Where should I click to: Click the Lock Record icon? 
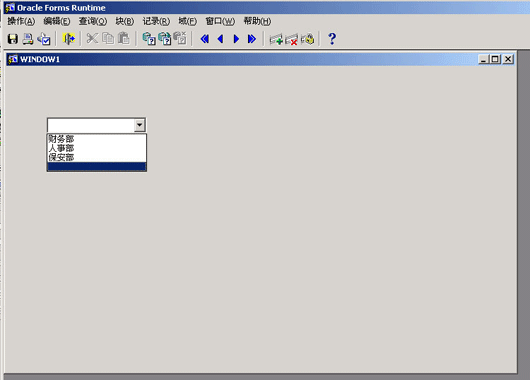coord(307,39)
